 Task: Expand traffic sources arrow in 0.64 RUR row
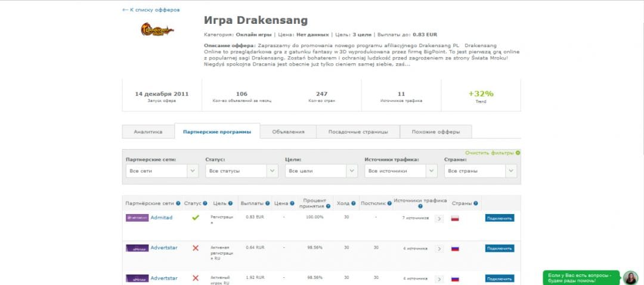(439, 249)
